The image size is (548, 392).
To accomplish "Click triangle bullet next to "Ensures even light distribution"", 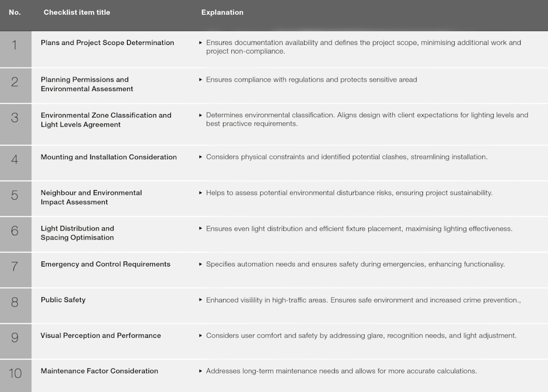I will (x=201, y=229).
